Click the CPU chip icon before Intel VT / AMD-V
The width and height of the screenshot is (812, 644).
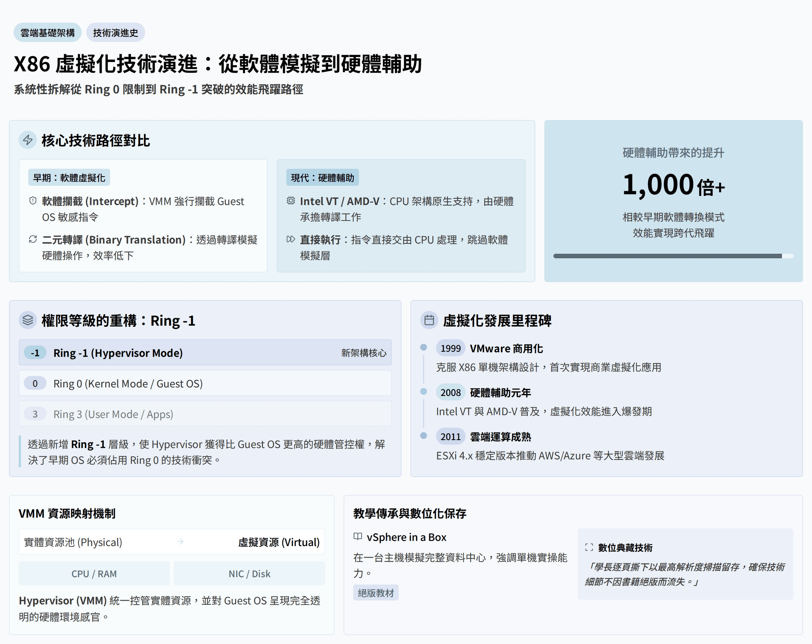[x=291, y=201]
